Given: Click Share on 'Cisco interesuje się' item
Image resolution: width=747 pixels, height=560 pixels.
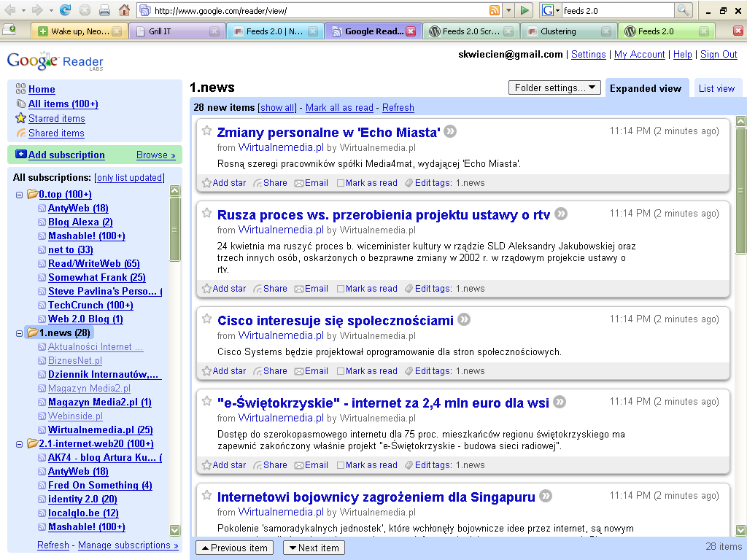Looking at the screenshot, I should coord(271,371).
